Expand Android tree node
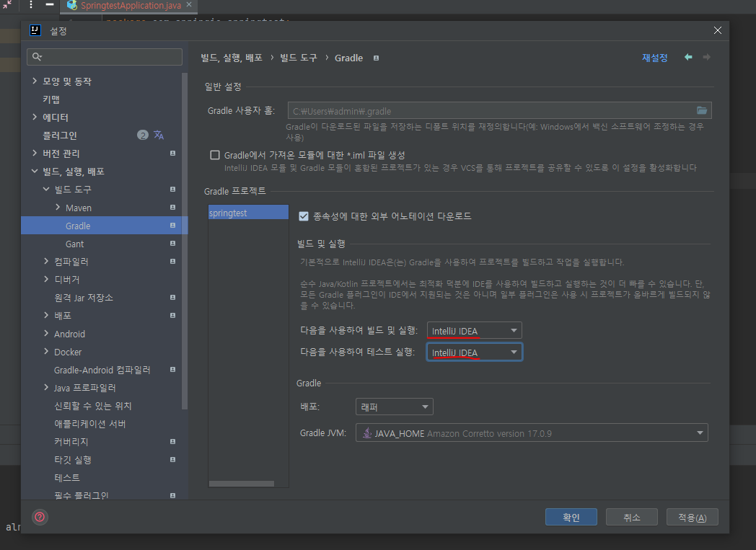Image resolution: width=756 pixels, height=550 pixels. click(45, 333)
